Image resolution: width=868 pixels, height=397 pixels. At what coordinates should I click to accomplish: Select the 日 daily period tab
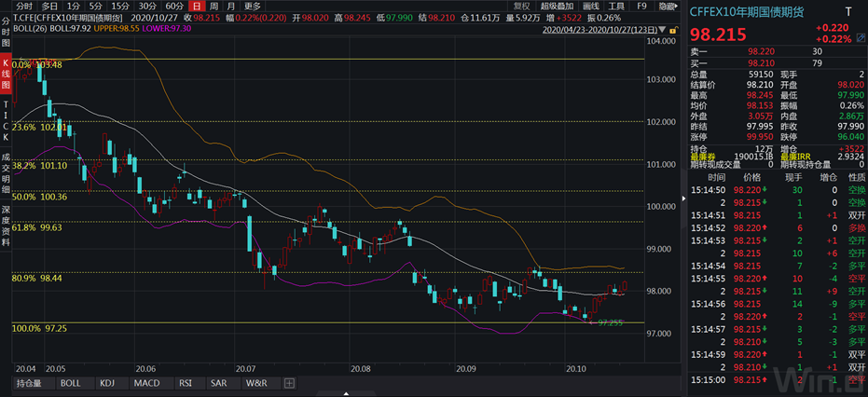(x=197, y=7)
